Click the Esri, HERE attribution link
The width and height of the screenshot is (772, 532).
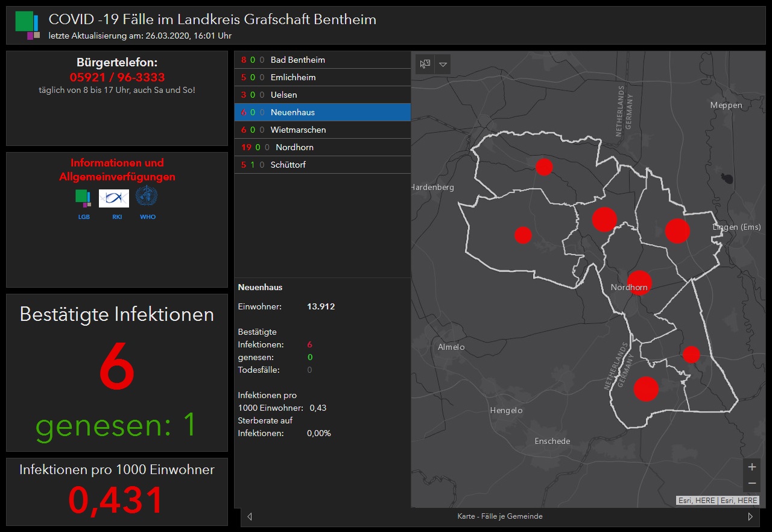click(718, 500)
